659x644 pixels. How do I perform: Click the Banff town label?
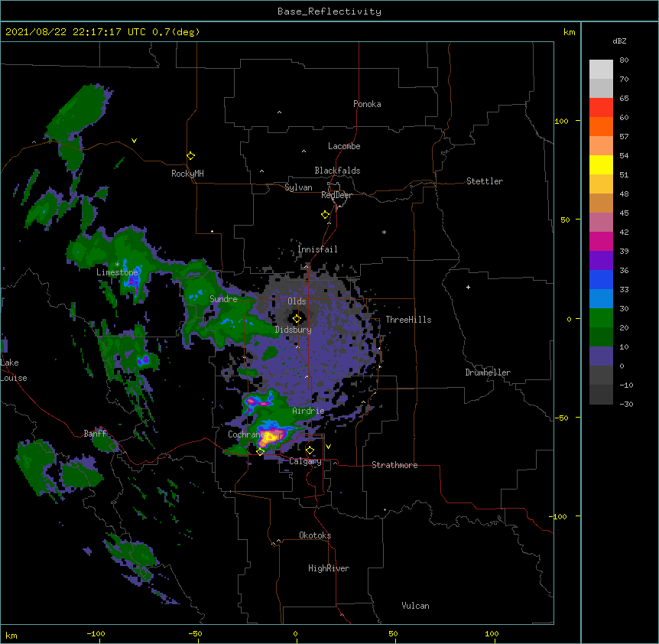point(95,434)
